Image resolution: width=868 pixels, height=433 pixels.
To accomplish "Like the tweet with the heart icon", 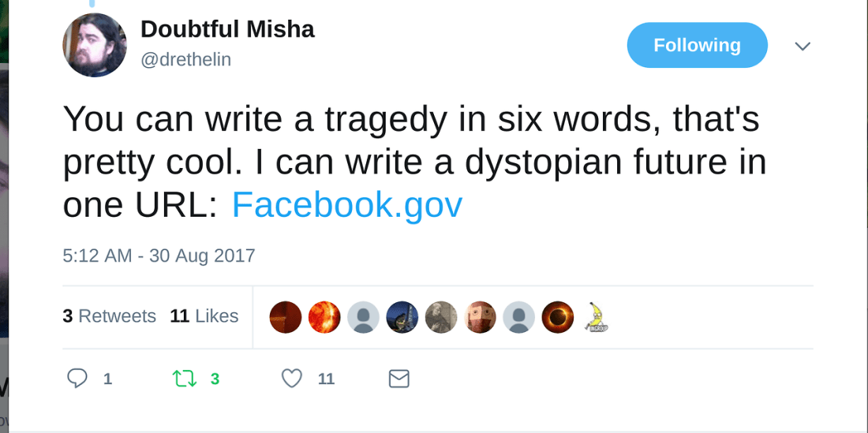I will [292, 379].
